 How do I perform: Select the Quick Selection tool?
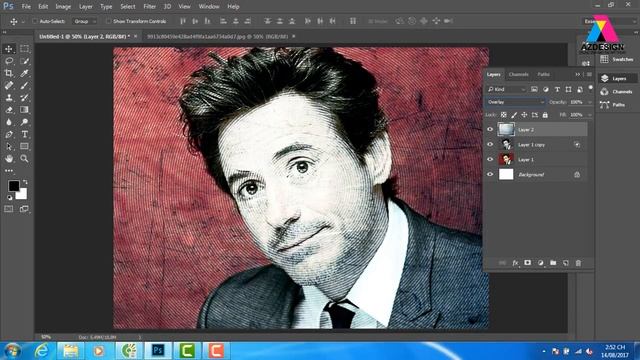point(24,61)
